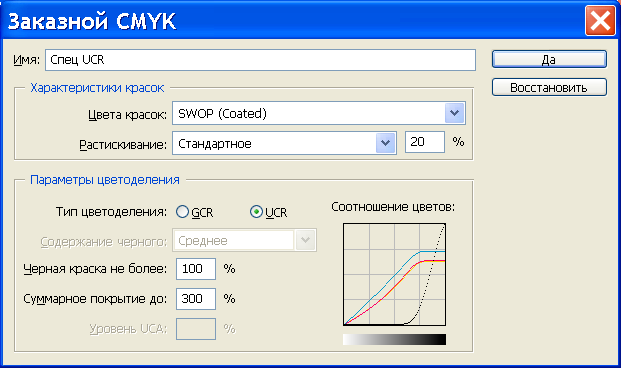Click the disabled Содержание черного dropdown

pyautogui.click(x=244, y=240)
